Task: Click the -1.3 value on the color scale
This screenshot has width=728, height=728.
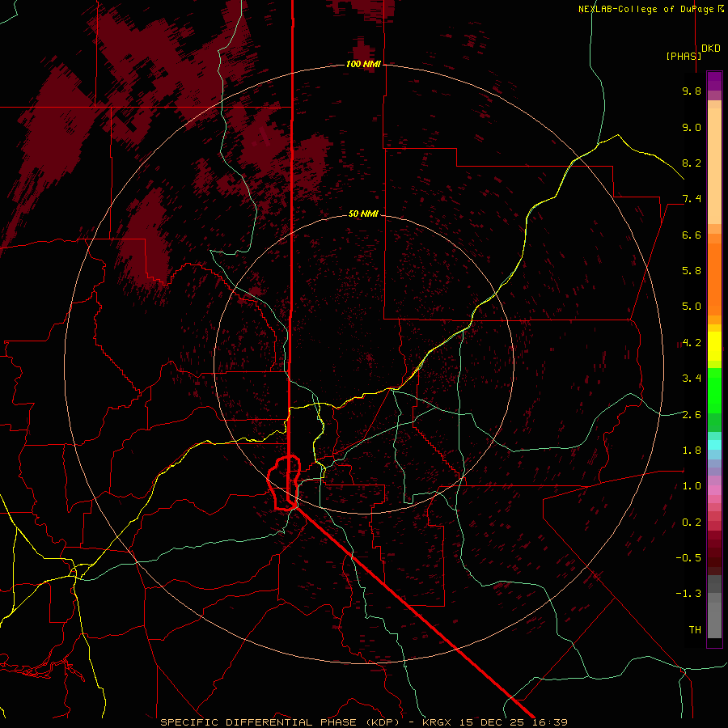Action: coord(688,594)
